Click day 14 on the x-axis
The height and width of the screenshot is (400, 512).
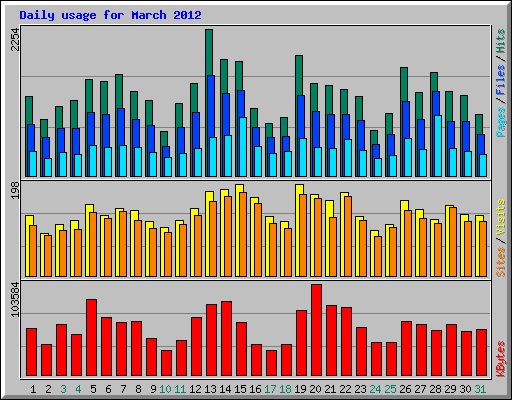tap(225, 389)
